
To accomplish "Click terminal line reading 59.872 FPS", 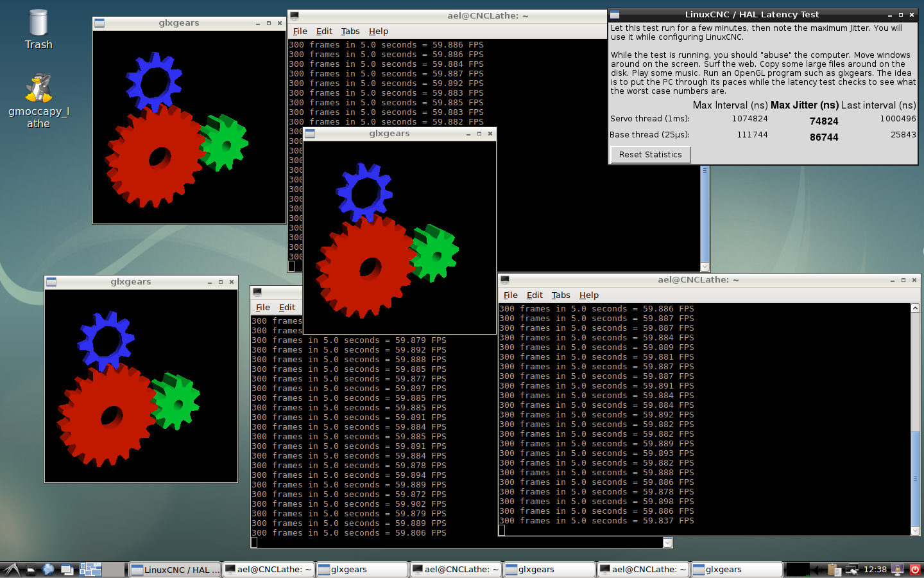I will click(349, 495).
